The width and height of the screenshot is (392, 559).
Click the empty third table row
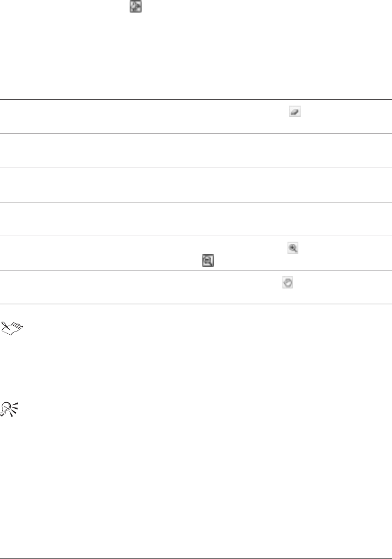(196, 185)
